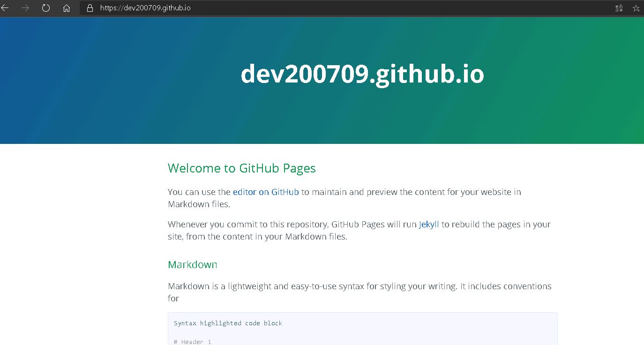Open the 'editor on GitHub' link
The image size is (644, 345).
266,192
